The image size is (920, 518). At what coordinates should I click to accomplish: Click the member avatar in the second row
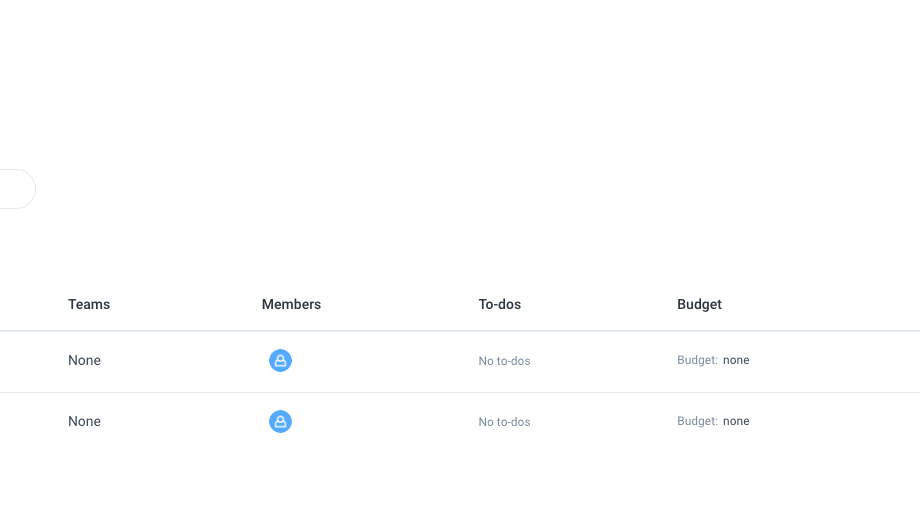pos(280,422)
